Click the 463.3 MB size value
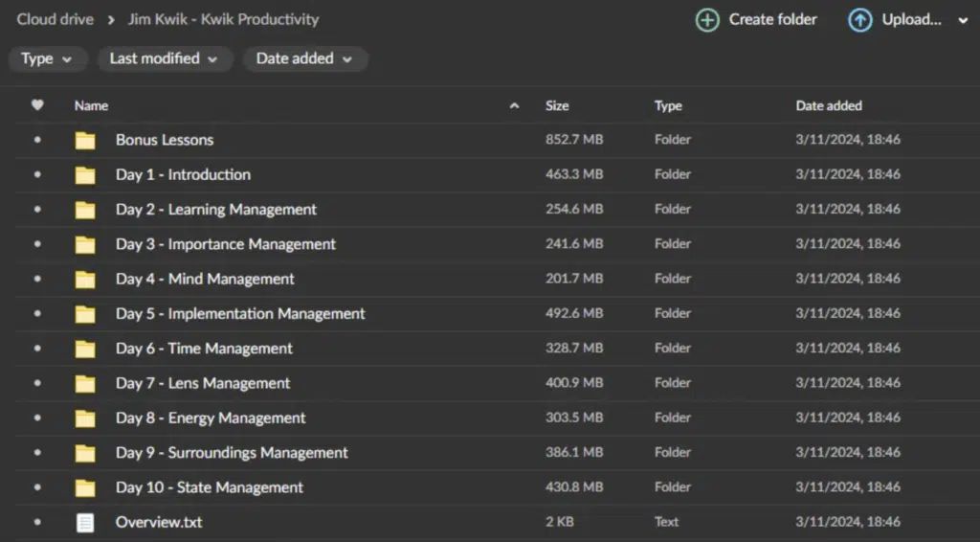This screenshot has height=542, width=980. [574, 173]
